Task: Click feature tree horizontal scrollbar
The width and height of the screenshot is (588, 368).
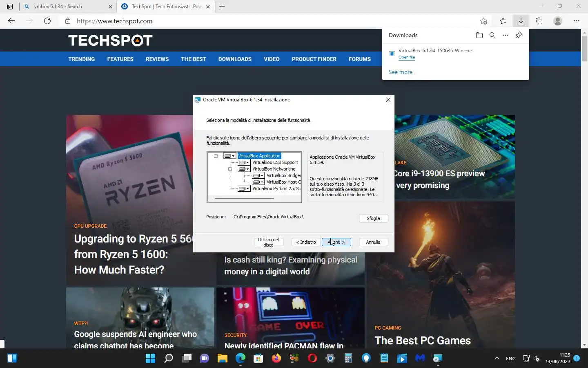Action: 244,198
